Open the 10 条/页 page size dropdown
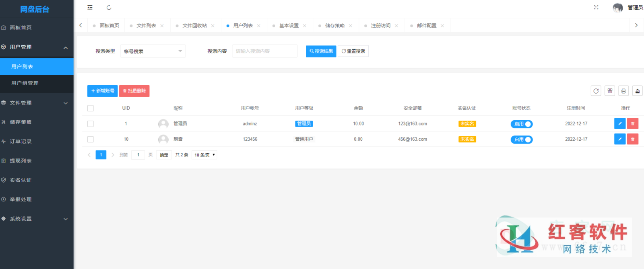This screenshot has height=269, width=644. (204, 155)
